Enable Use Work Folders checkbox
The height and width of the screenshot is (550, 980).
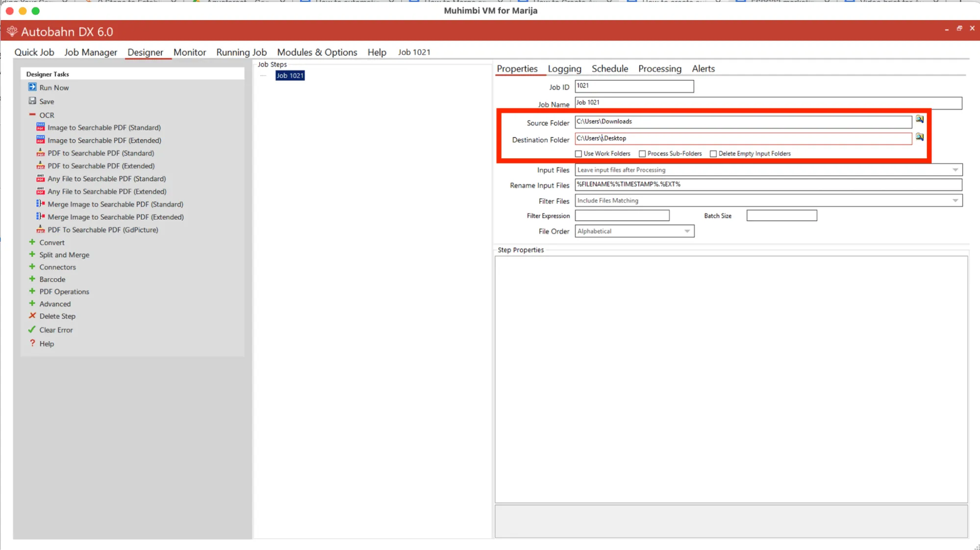coord(578,154)
